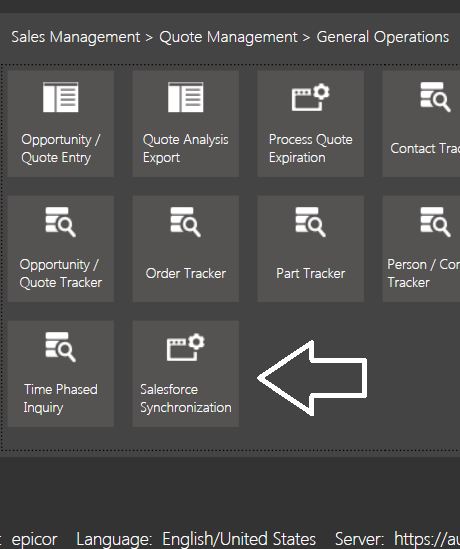This screenshot has width=460, height=549.
Task: Launch the Person / Contact Tracker icon
Action: tap(435, 222)
